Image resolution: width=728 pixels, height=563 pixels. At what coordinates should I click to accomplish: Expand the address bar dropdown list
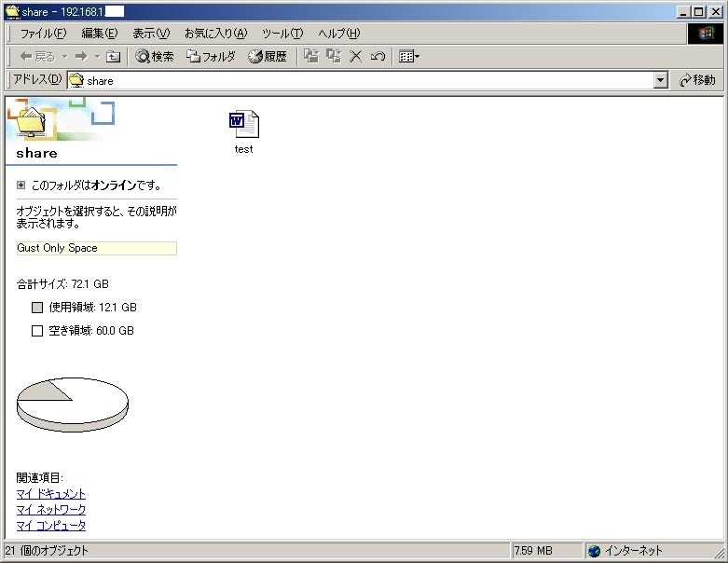pyautogui.click(x=661, y=81)
